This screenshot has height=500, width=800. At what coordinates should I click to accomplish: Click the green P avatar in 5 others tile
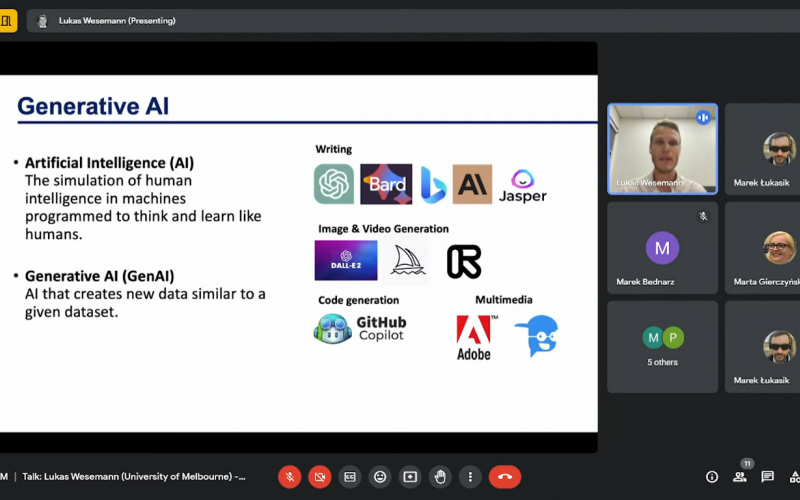coord(673,338)
